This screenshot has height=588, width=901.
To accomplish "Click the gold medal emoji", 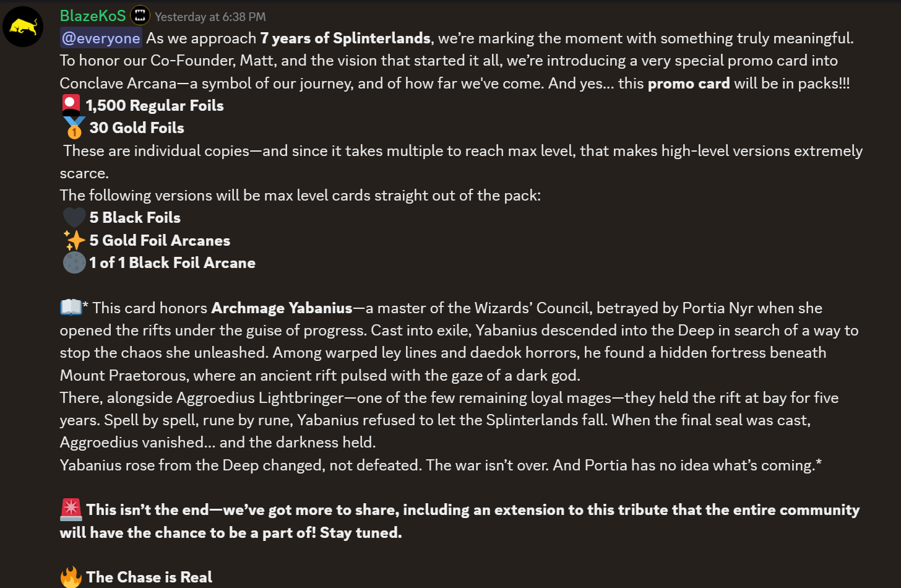I will pos(74,128).
